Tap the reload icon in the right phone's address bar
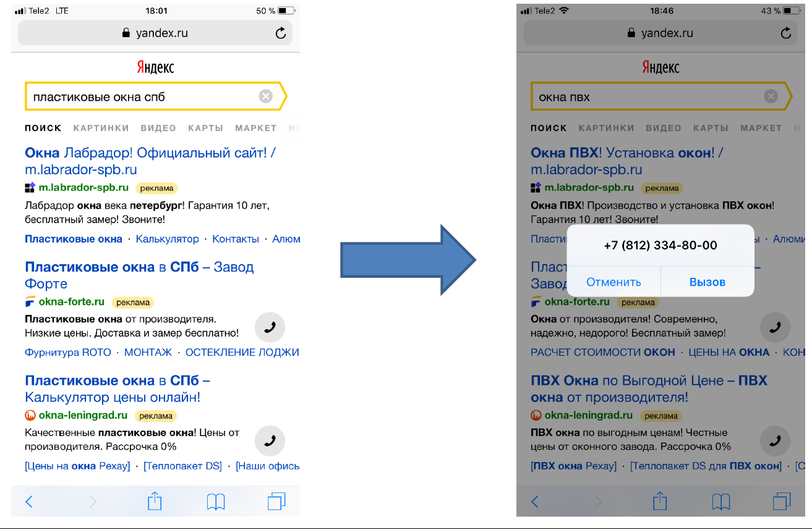 coord(786,33)
